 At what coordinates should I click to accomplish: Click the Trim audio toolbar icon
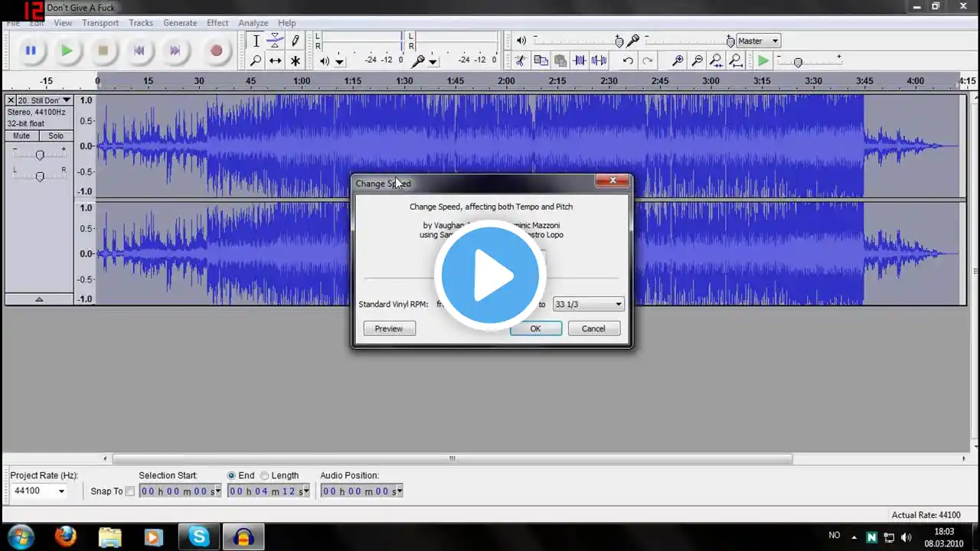coord(580,60)
